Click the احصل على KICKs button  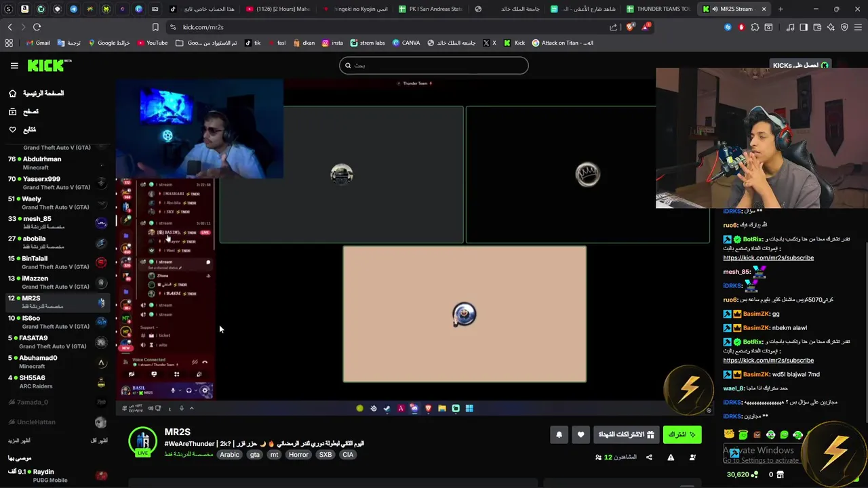[x=801, y=65]
